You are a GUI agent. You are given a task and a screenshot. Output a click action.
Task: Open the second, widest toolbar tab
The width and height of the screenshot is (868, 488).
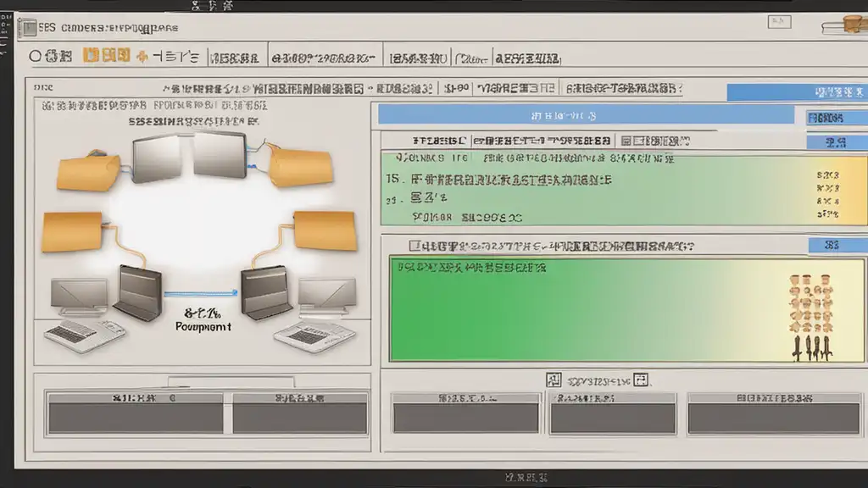(x=325, y=58)
